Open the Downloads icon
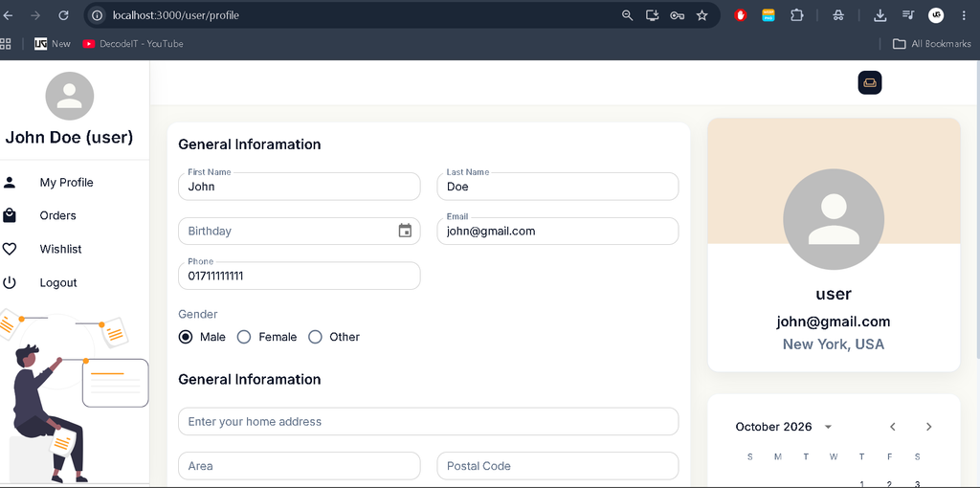980x488 pixels. pyautogui.click(x=880, y=15)
